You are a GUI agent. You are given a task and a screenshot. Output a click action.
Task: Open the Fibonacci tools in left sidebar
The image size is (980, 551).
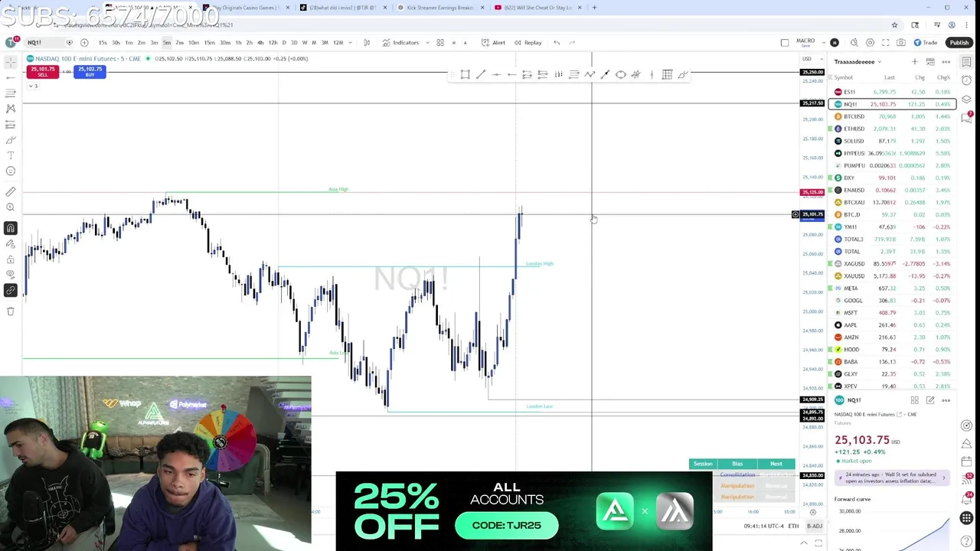pos(10,93)
